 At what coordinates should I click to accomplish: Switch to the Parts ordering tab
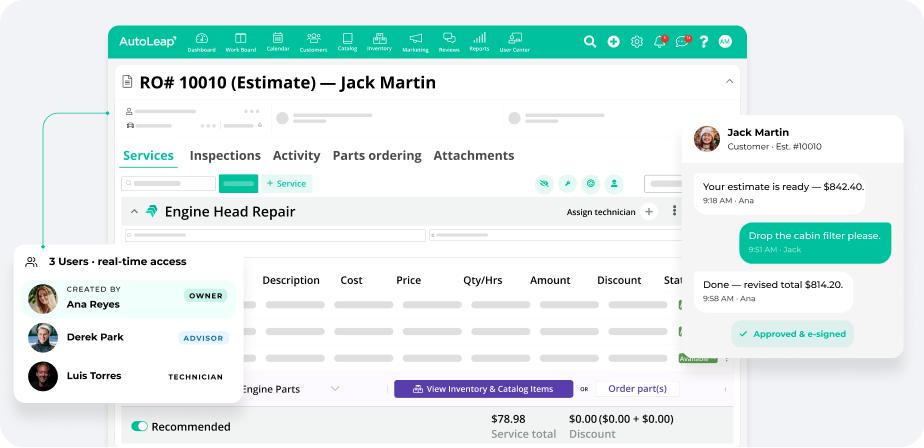pos(377,156)
